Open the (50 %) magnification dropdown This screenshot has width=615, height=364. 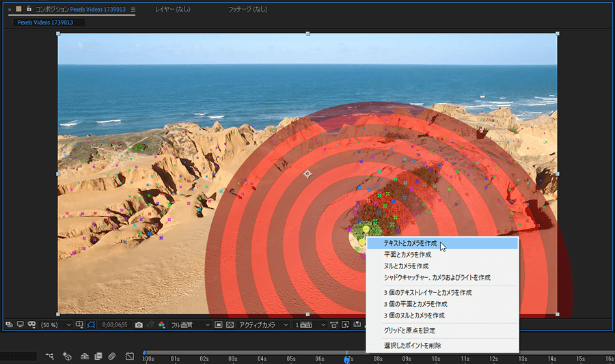click(x=56, y=325)
